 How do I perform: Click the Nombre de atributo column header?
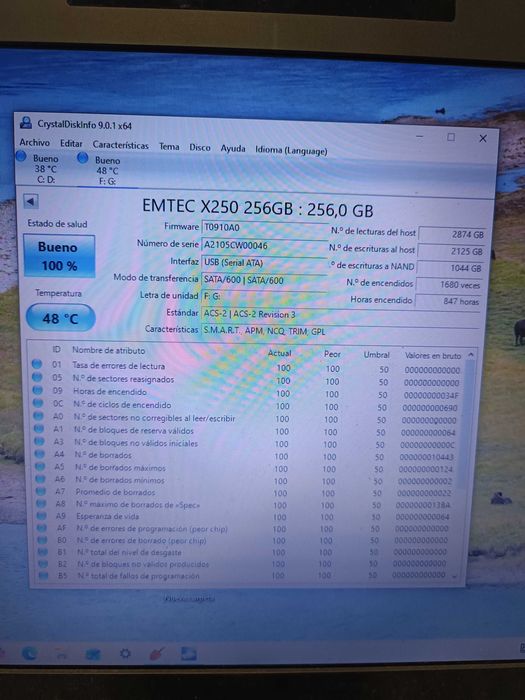[x=109, y=350]
